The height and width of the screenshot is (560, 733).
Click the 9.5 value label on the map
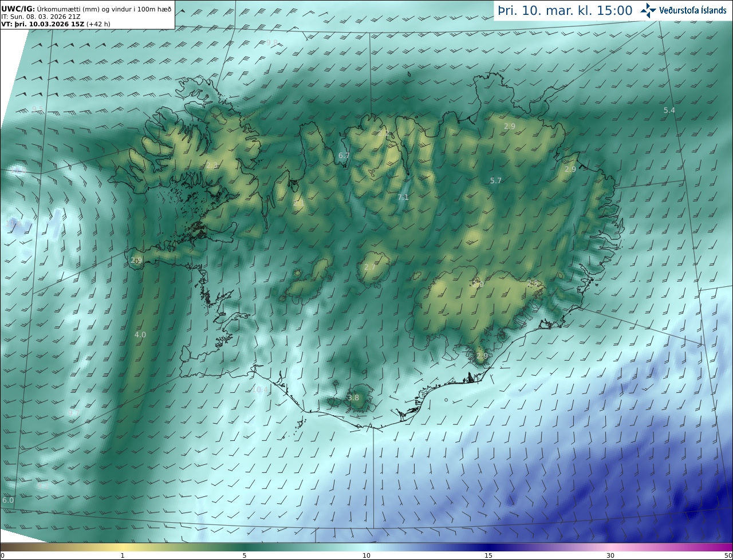pyautogui.click(x=37, y=109)
